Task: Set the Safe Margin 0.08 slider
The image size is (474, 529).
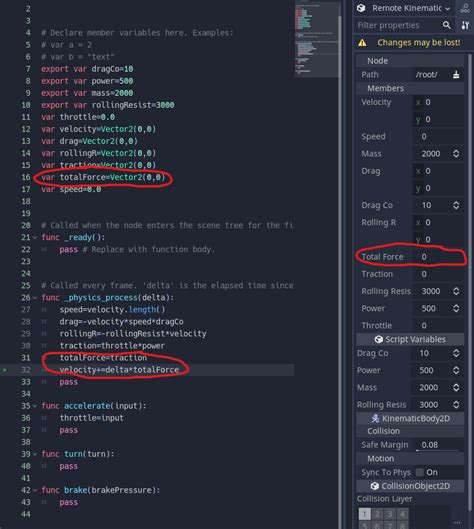Action: pyautogui.click(x=439, y=445)
